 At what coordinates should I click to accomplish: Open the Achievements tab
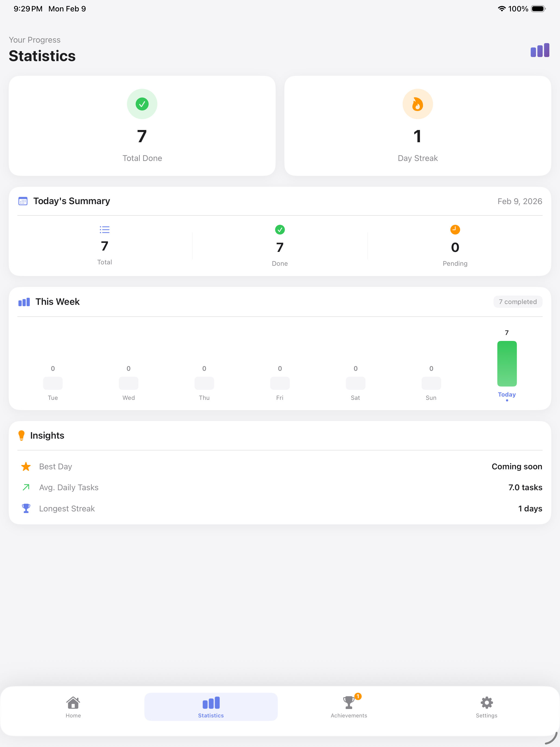[x=349, y=707]
